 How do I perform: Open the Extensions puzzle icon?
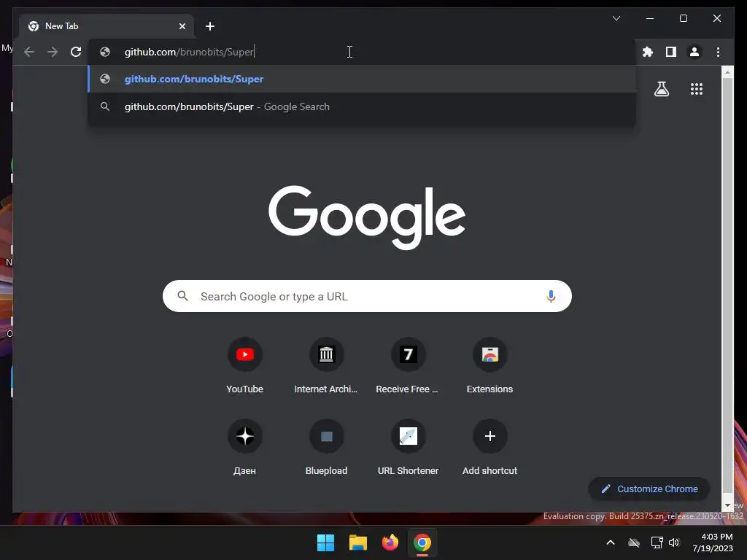[648, 52]
